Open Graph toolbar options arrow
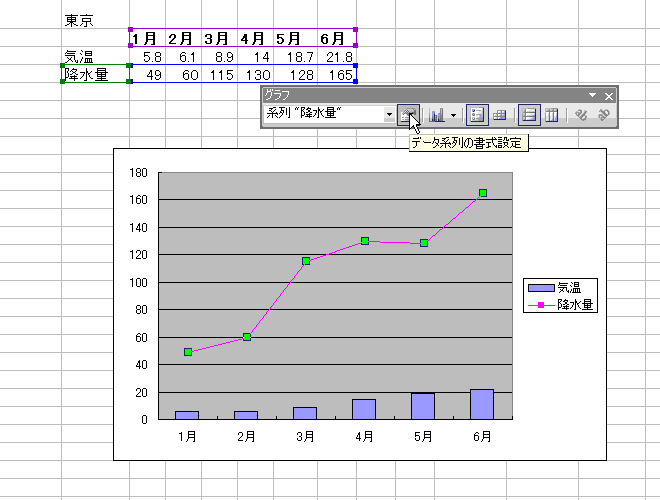 click(592, 96)
